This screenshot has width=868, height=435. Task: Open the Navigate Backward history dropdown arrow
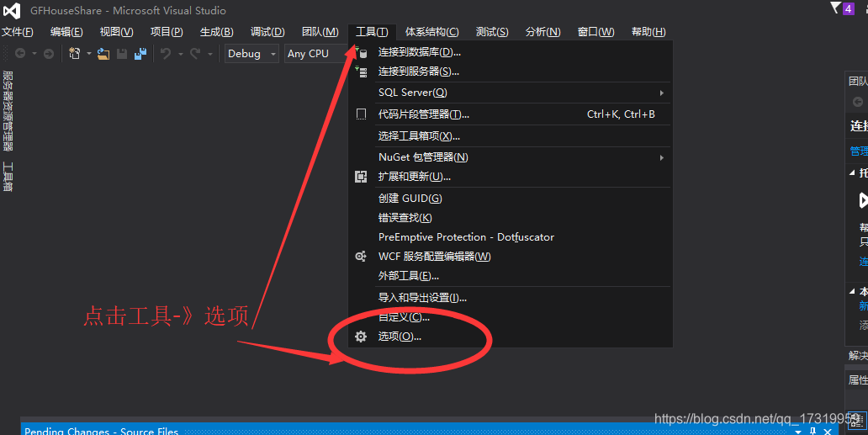(x=34, y=54)
